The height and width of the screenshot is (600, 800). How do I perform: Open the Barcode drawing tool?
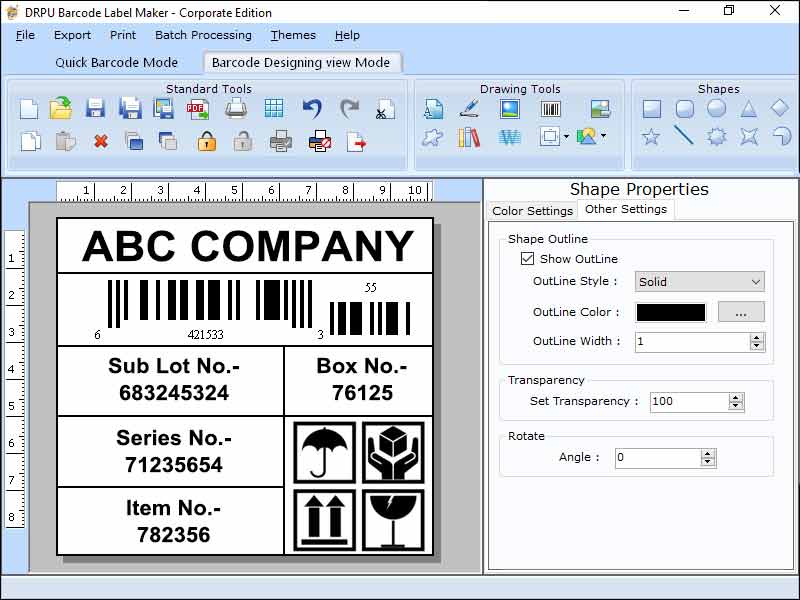click(551, 109)
